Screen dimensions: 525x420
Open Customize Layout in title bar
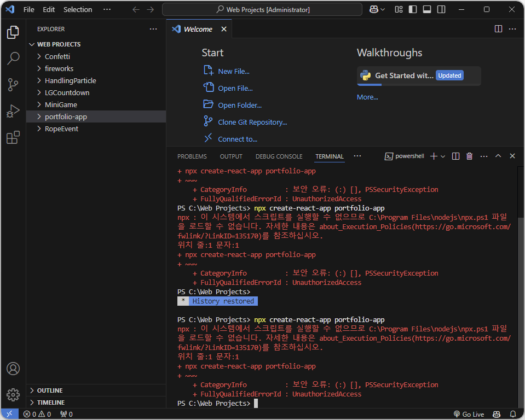399,9
